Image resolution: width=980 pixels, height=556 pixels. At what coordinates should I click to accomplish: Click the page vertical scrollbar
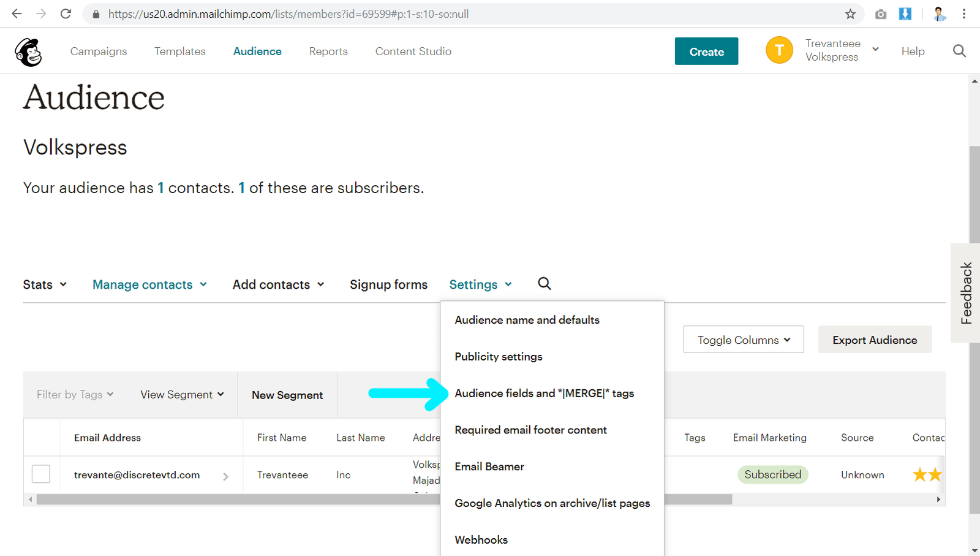tap(974, 330)
